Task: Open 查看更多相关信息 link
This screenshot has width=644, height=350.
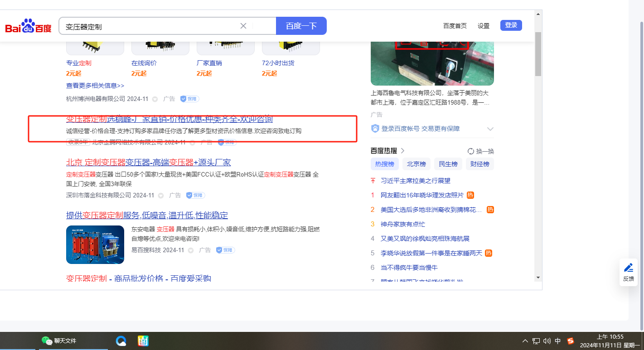Action: pyautogui.click(x=95, y=86)
